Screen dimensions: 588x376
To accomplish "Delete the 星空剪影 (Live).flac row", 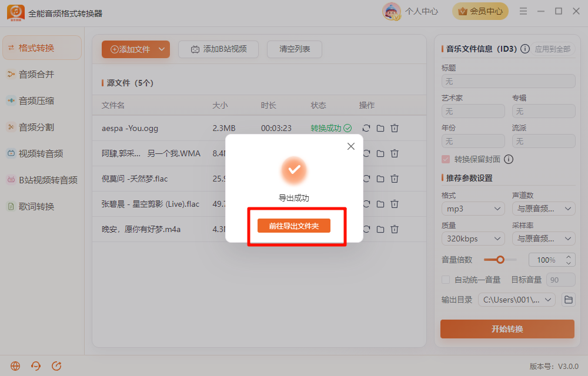I will coord(395,204).
